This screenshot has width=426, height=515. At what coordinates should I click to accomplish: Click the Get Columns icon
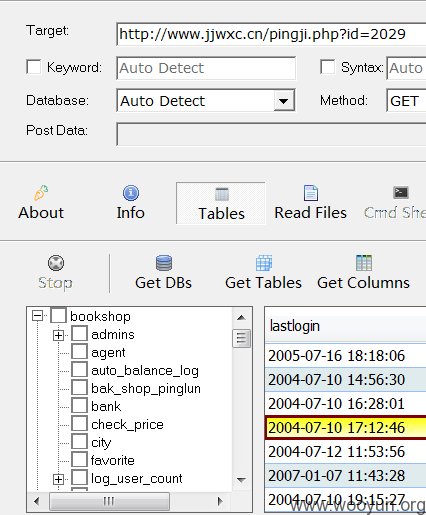click(364, 263)
